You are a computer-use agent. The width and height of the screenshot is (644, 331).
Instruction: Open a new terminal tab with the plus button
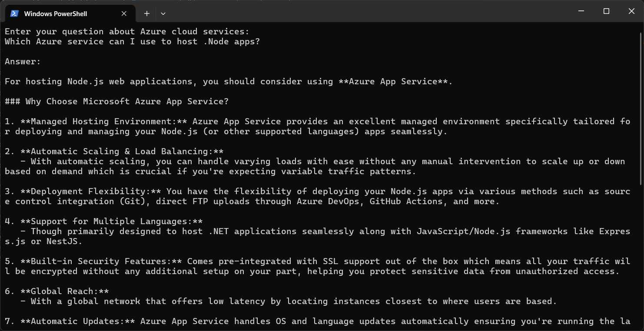pyautogui.click(x=146, y=13)
